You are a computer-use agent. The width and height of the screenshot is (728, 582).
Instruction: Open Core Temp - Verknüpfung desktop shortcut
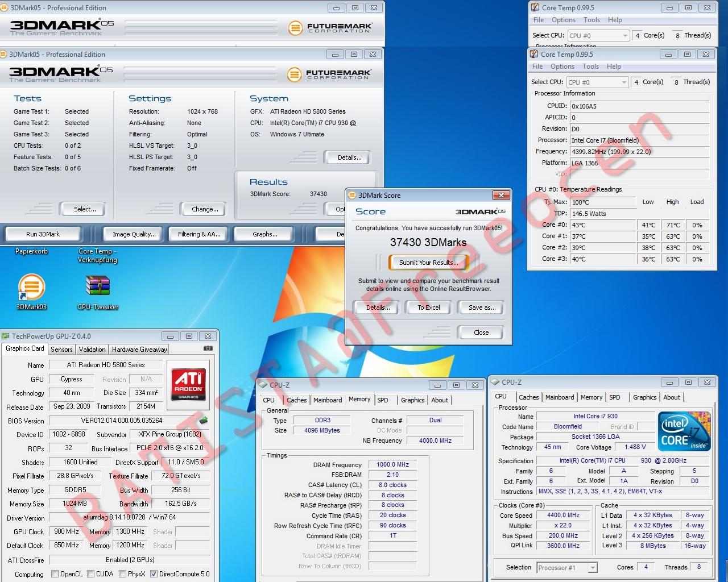[97, 255]
